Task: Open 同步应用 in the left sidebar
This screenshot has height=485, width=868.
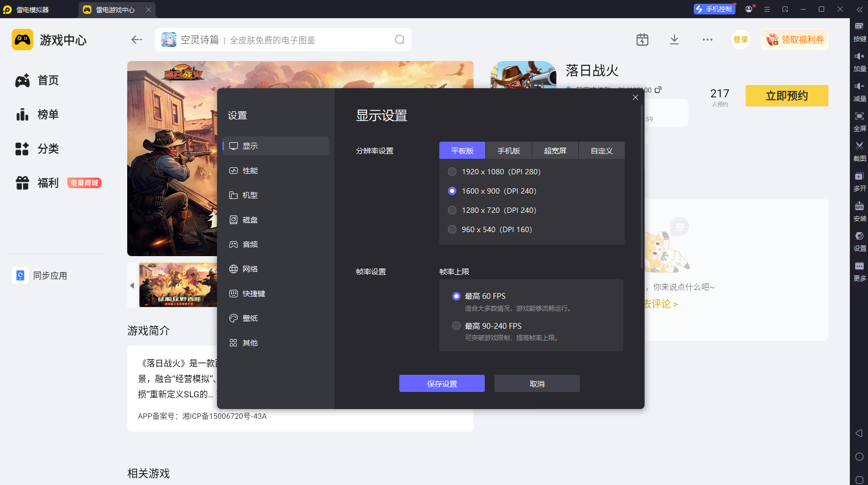Action: (x=41, y=276)
